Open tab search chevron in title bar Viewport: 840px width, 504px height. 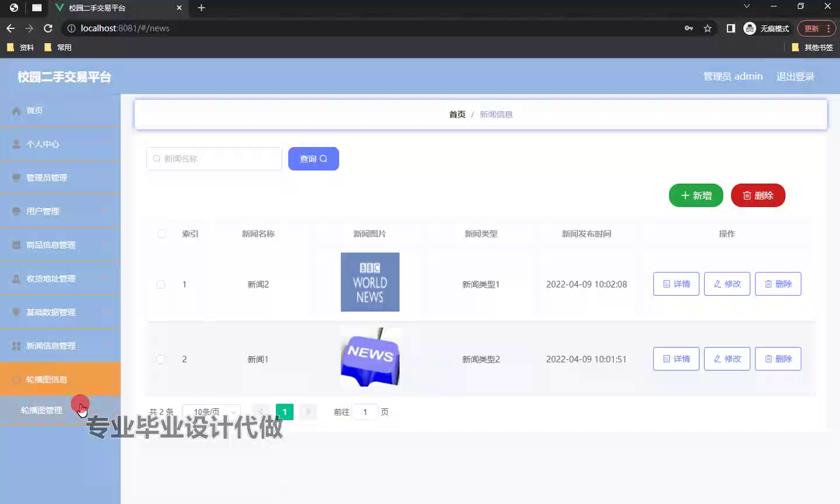(747, 6)
